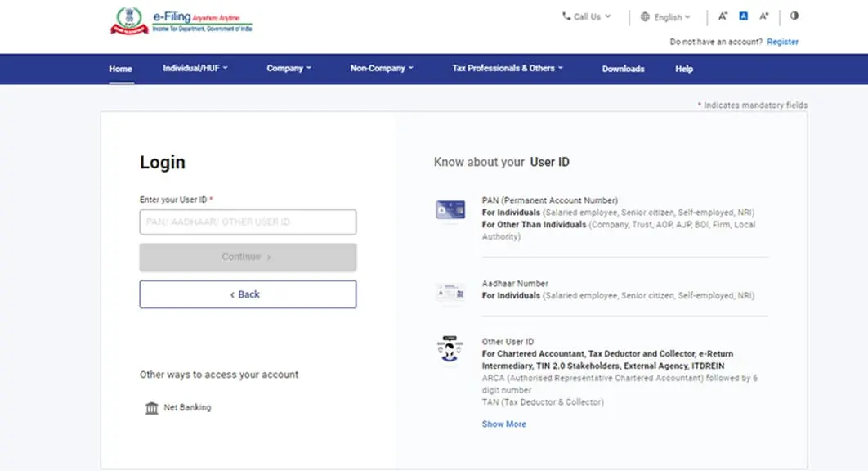Click the globe icon beside English
The image size is (868, 471).
coord(645,16)
